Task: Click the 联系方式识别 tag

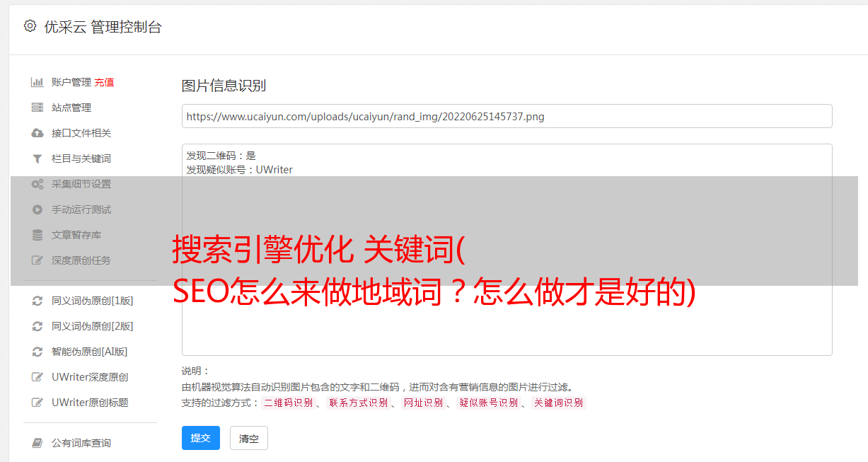Action: coord(359,403)
